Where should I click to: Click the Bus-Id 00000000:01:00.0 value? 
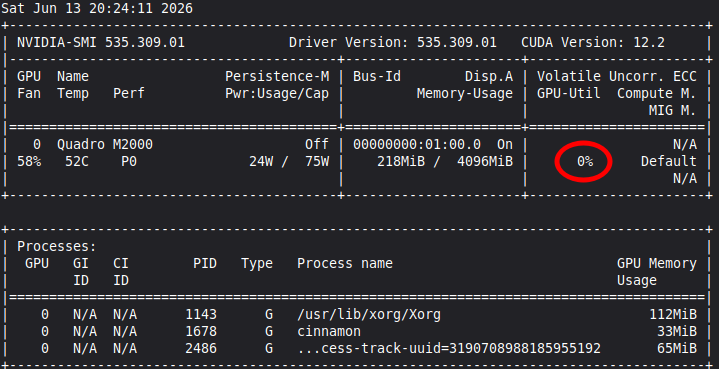point(417,145)
